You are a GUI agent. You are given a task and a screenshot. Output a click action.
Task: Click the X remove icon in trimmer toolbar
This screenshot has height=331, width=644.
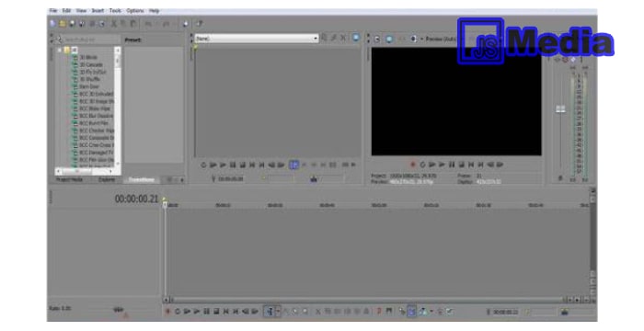(343, 38)
